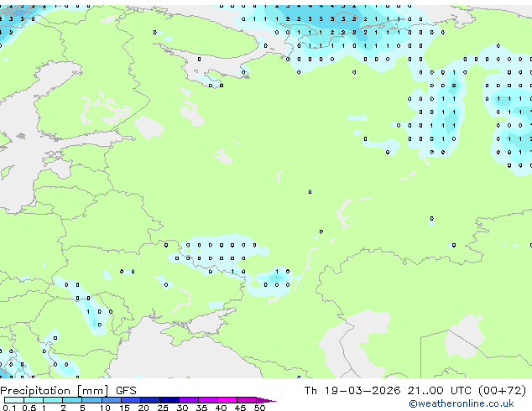The height and width of the screenshot is (411, 532).
Task: Click the '30' legend label
Action: (x=182, y=408)
